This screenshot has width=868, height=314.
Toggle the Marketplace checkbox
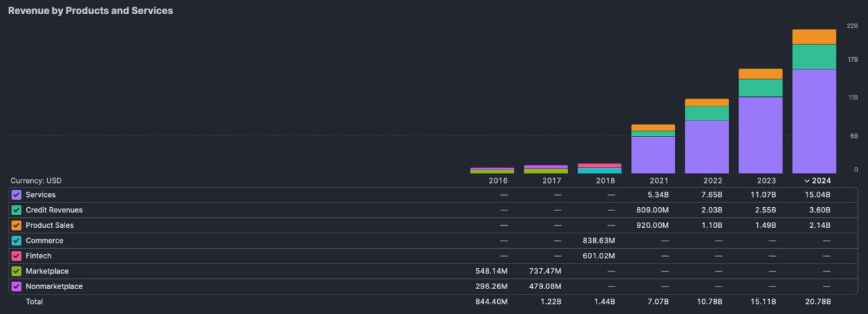tap(17, 271)
